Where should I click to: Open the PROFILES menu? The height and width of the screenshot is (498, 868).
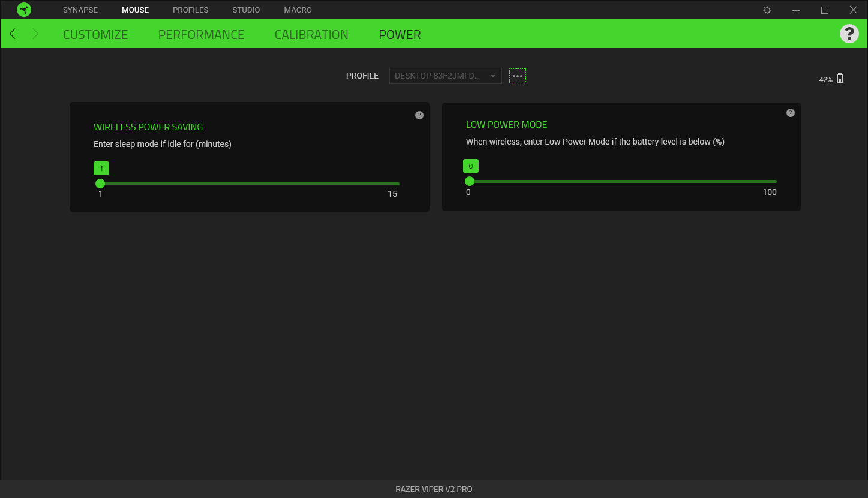click(x=191, y=10)
